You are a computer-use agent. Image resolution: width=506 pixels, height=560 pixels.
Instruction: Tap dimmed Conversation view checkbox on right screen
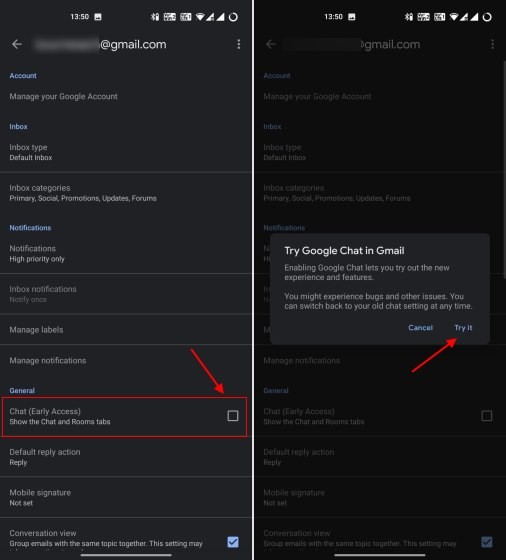(487, 542)
